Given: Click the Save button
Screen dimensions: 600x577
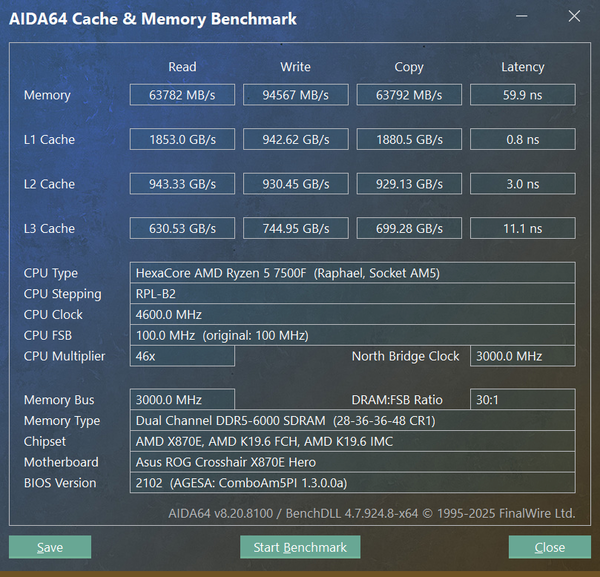Looking at the screenshot, I should tap(50, 547).
